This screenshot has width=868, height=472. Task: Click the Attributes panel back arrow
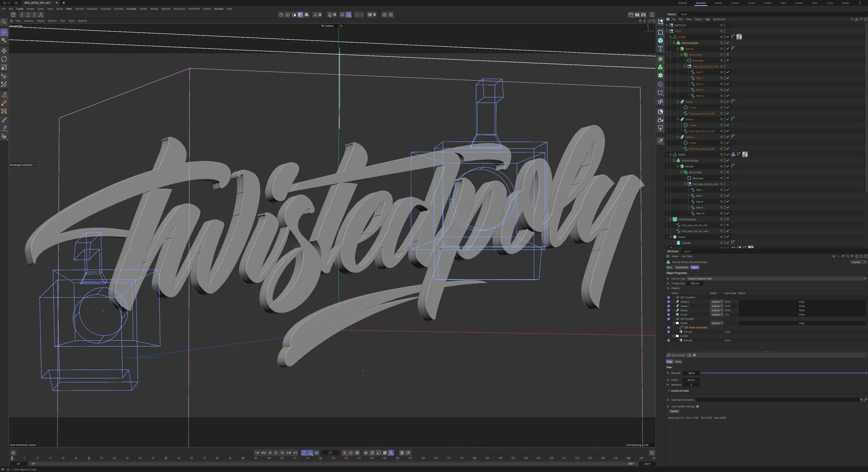834,256
